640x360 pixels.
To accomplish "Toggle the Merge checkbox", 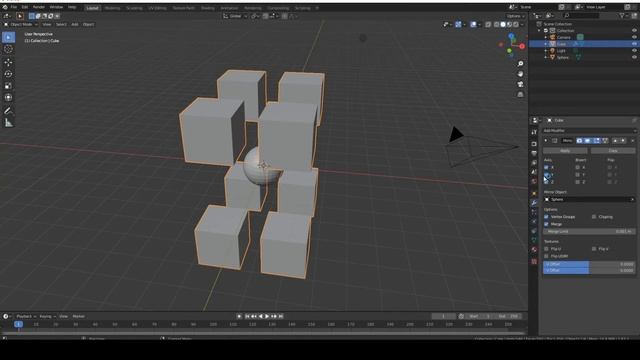I will [547, 224].
